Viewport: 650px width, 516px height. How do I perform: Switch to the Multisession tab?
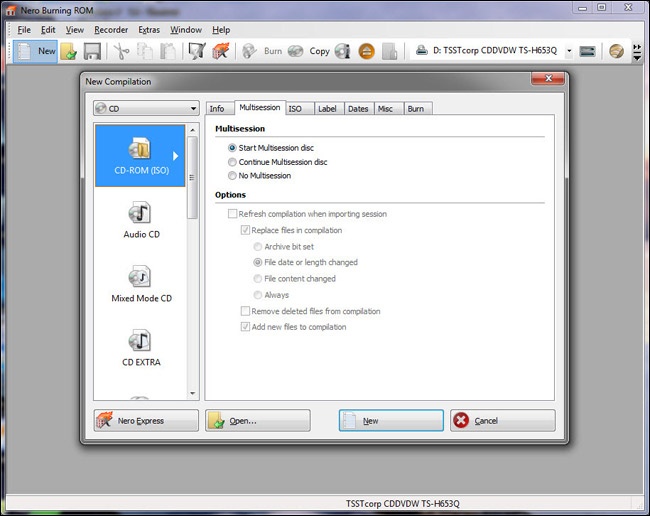260,107
